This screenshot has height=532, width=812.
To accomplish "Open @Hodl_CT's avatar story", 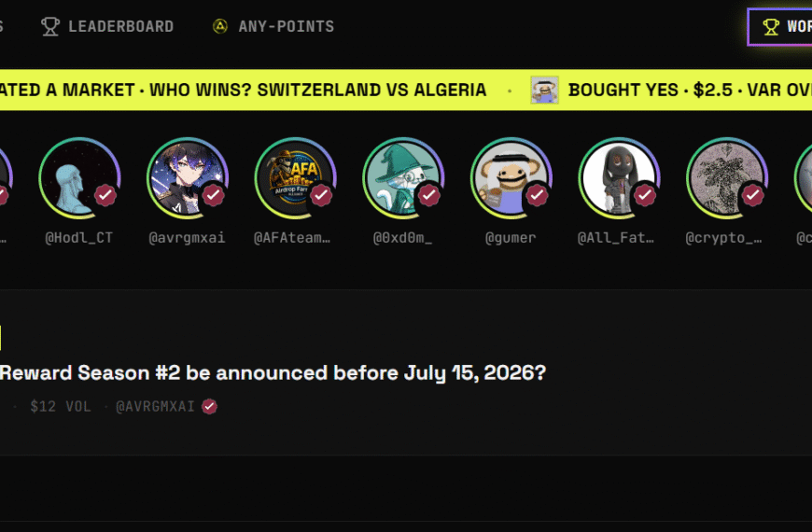I will tap(79, 178).
